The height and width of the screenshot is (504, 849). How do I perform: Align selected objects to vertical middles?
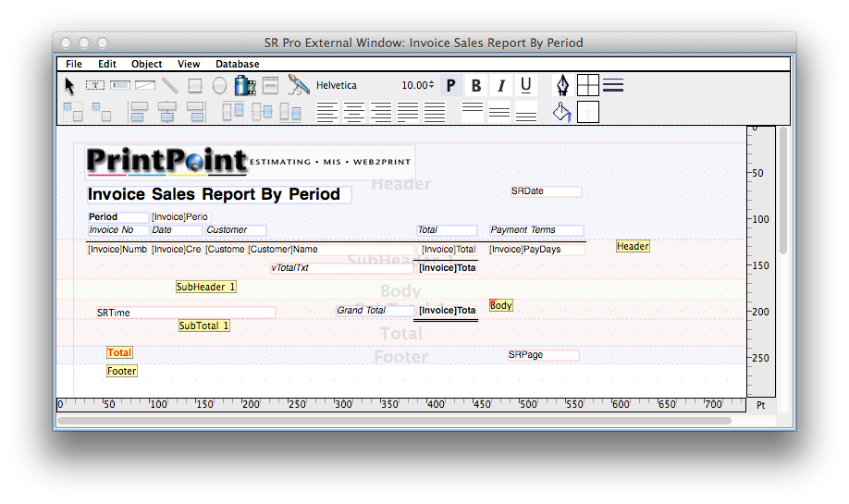click(262, 112)
